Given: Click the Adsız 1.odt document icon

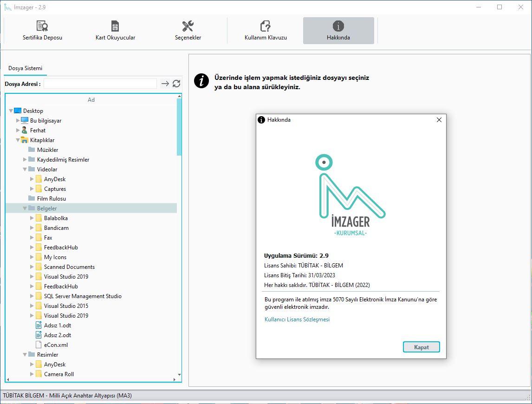Looking at the screenshot, I should [x=39, y=325].
